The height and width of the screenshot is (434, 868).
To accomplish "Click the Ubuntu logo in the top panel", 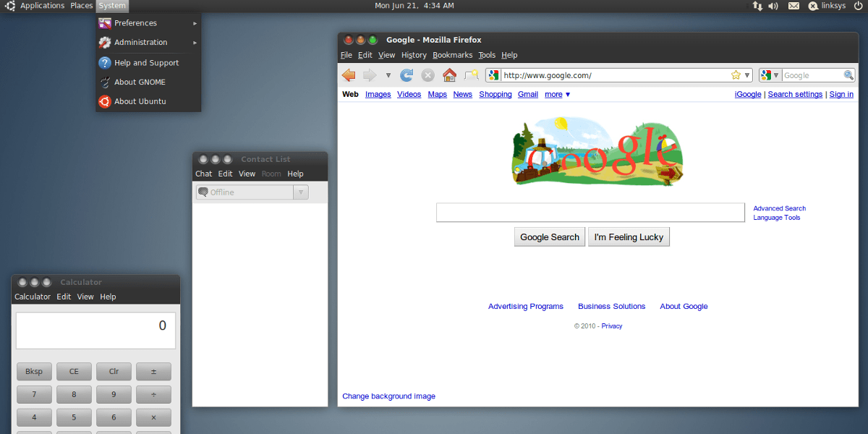I will pos(10,6).
